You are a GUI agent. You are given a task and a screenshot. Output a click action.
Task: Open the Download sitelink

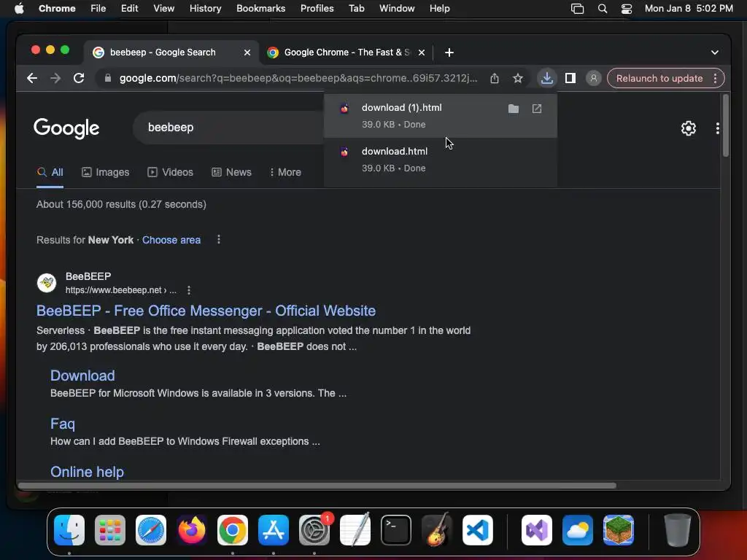82,376
